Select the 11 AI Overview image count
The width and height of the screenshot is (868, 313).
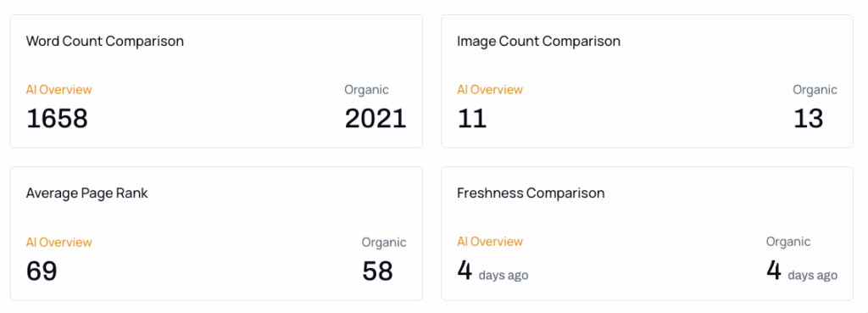(x=471, y=119)
